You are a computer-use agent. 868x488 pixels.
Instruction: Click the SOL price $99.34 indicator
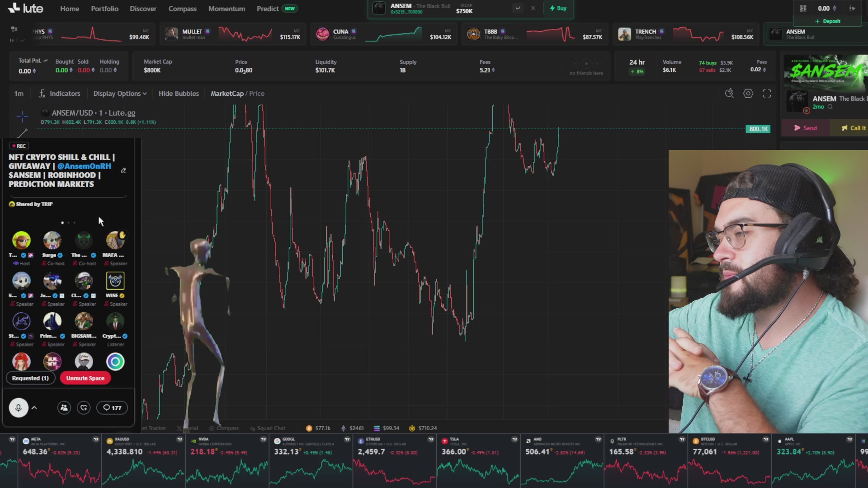tap(387, 428)
